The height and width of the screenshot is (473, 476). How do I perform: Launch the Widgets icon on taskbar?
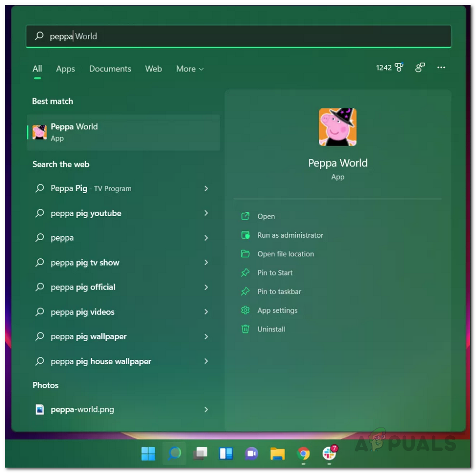point(226,453)
